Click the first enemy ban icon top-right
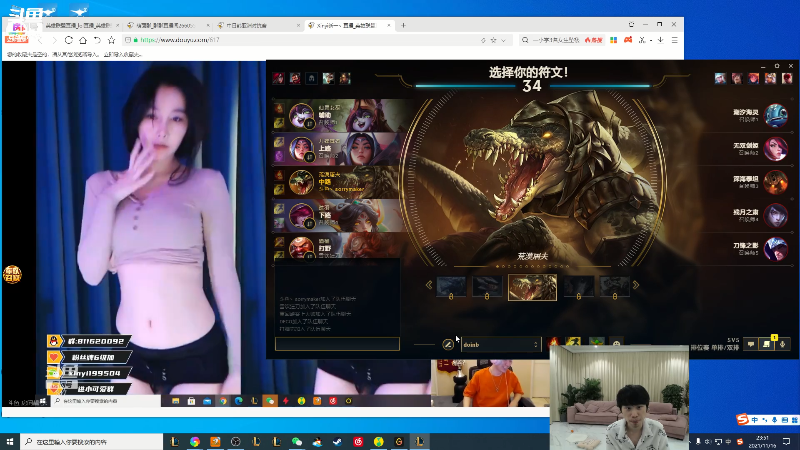This screenshot has width=800, height=450. (x=720, y=78)
